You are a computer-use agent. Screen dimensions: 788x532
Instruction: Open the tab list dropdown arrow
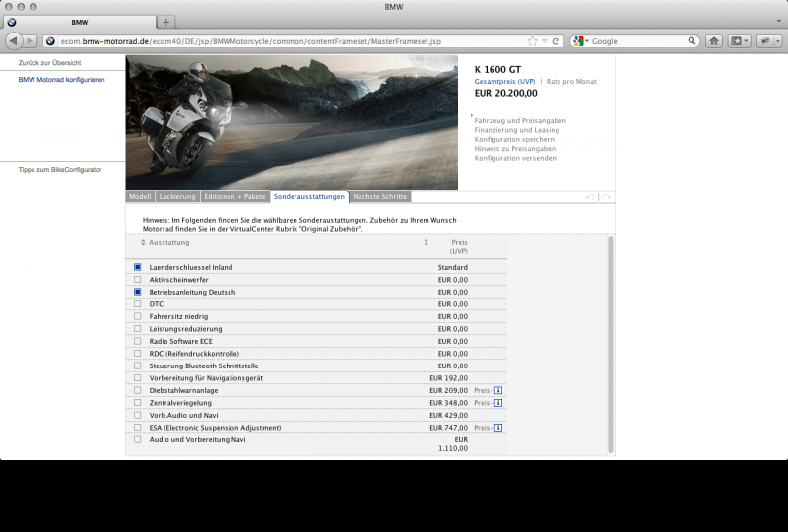[x=779, y=21]
